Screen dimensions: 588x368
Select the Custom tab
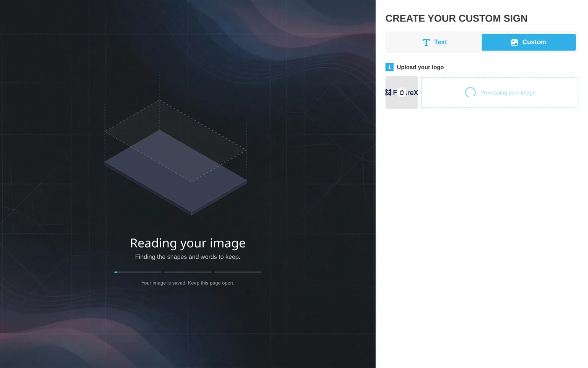529,42
